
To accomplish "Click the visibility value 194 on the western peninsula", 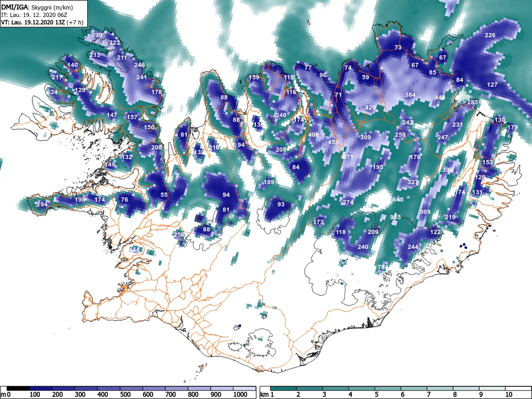I will (41, 204).
